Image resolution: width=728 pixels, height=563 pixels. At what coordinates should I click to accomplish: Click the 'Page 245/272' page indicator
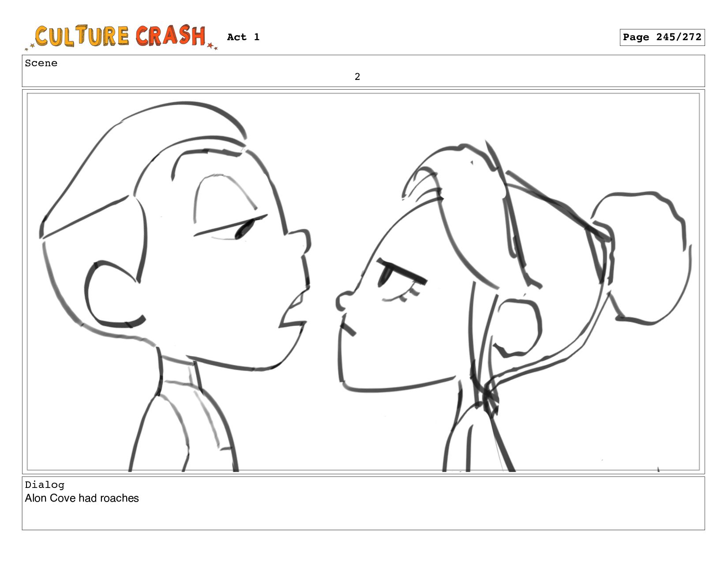coord(662,38)
